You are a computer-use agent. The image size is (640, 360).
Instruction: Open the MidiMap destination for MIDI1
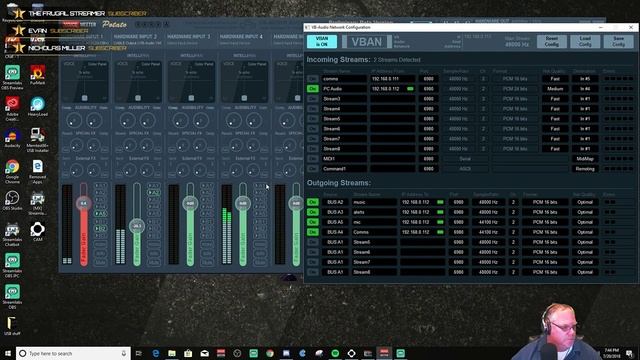pos(585,159)
